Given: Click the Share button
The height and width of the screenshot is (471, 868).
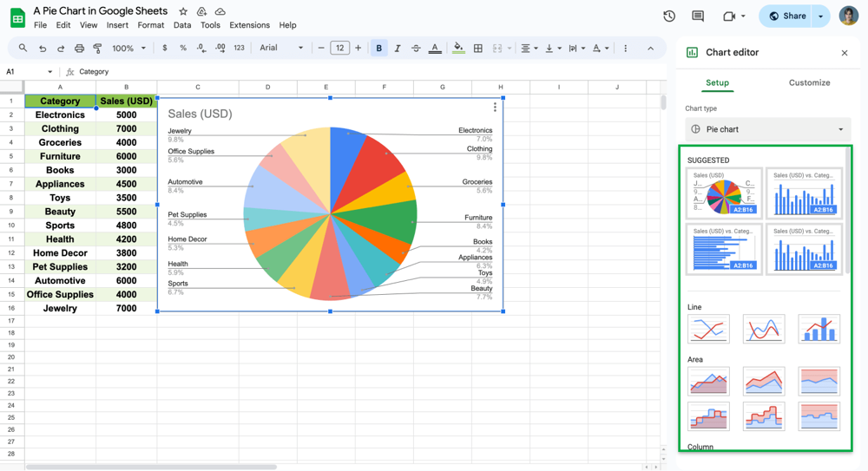Looking at the screenshot, I should click(x=787, y=16).
